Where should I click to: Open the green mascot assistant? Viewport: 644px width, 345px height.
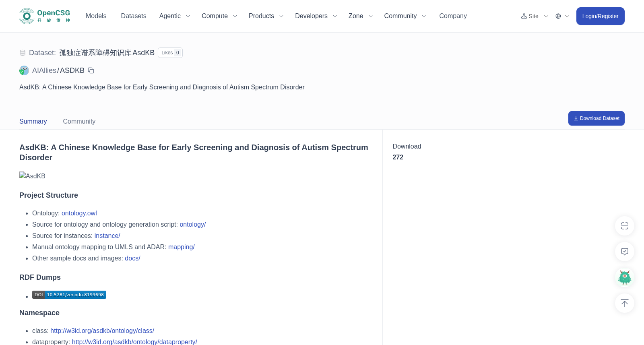click(x=625, y=277)
